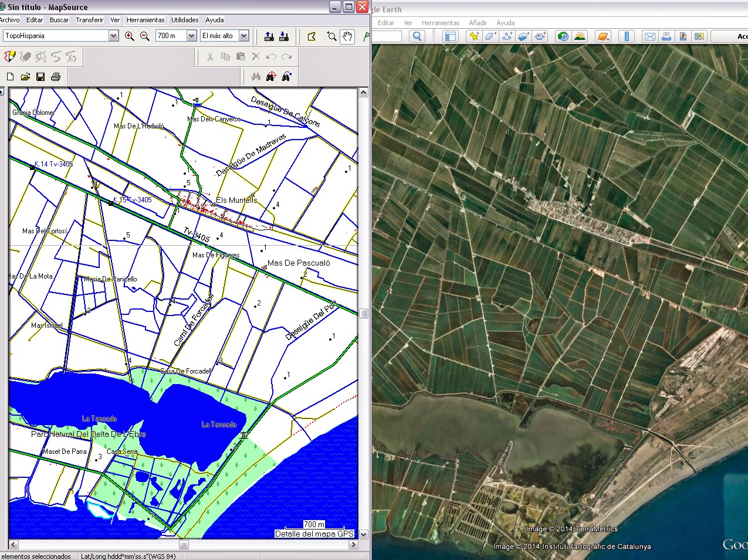
Task: Open an existing file in MapSource
Action: coord(26,76)
